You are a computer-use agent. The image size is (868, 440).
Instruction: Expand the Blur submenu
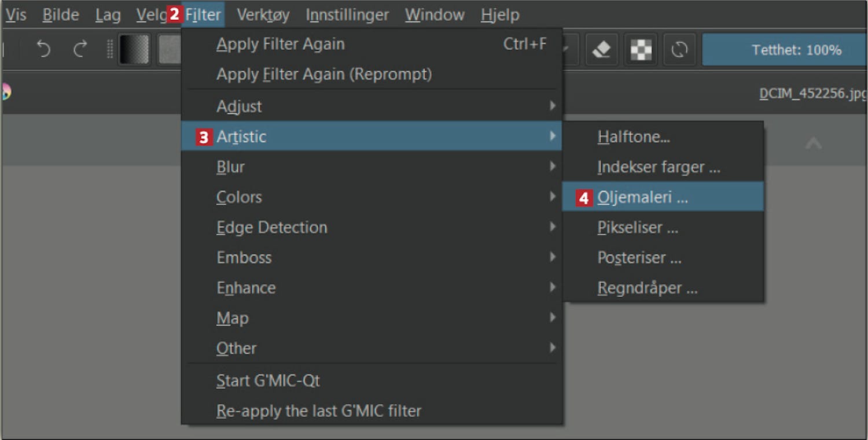click(372, 167)
